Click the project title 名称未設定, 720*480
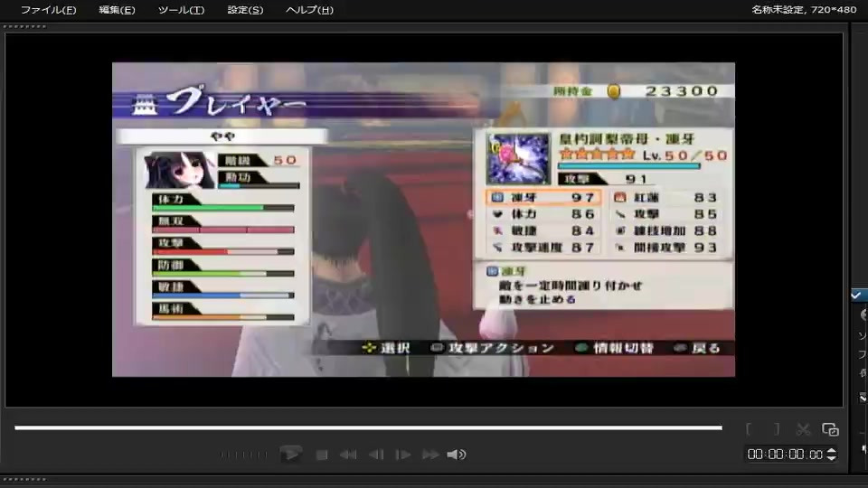 pyautogui.click(x=804, y=9)
